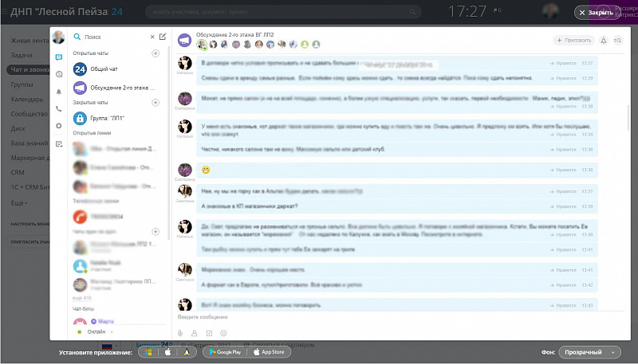Open Живая лента in background menu
The width and height of the screenshot is (638, 364).
click(30, 41)
